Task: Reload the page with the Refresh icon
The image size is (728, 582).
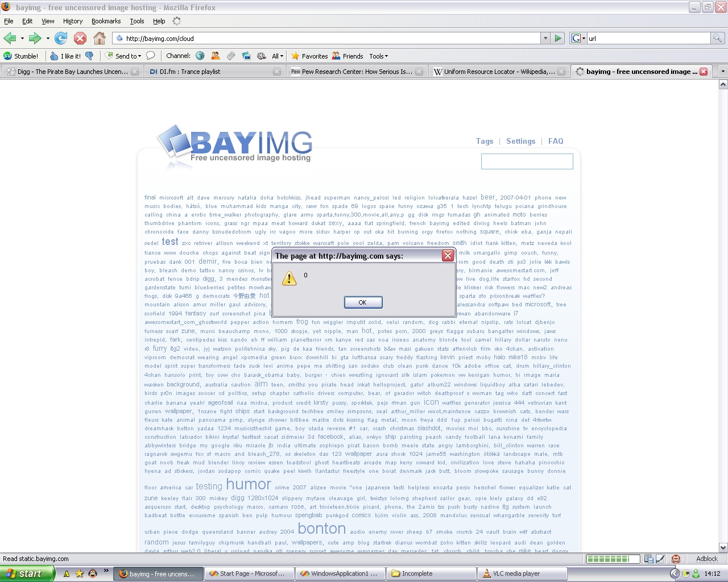Action: pyautogui.click(x=61, y=38)
